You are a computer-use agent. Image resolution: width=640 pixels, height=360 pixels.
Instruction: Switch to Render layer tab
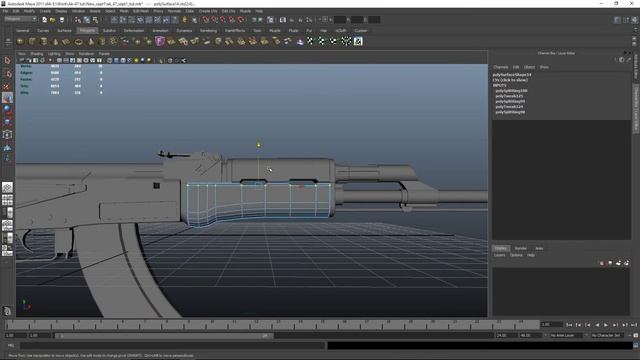click(520, 248)
